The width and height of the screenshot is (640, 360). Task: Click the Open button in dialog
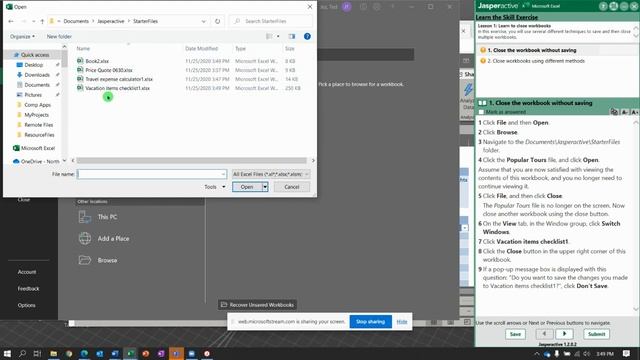click(247, 187)
